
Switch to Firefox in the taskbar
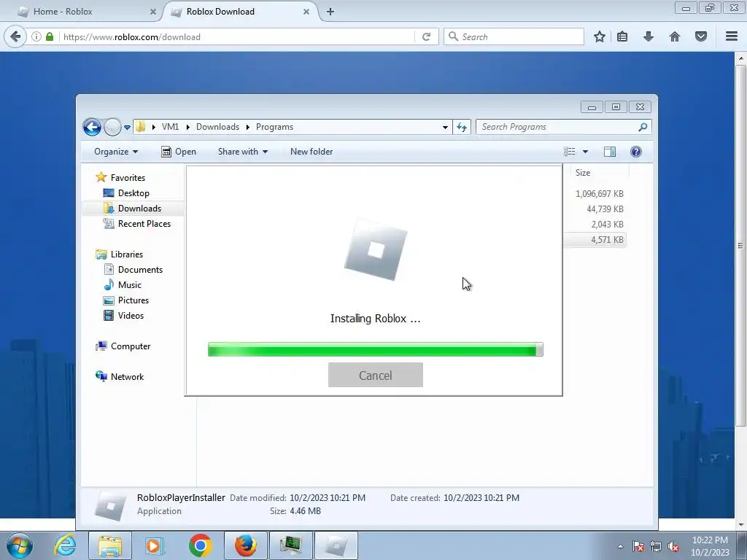(245, 545)
